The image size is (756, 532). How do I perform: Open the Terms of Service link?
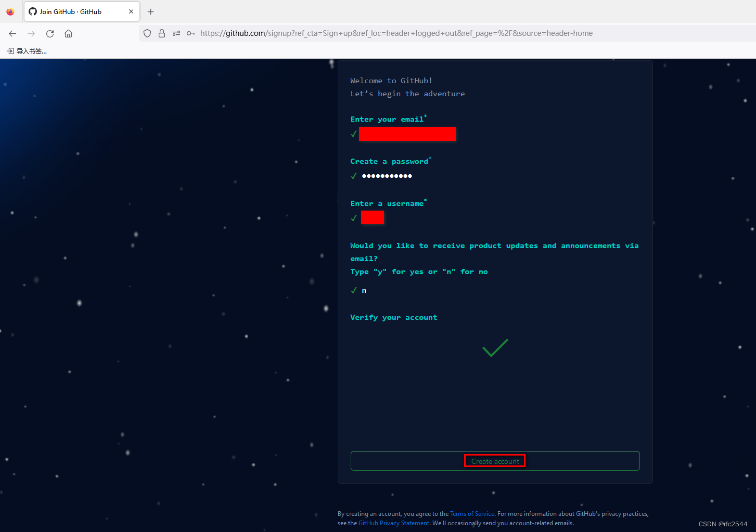(x=472, y=514)
